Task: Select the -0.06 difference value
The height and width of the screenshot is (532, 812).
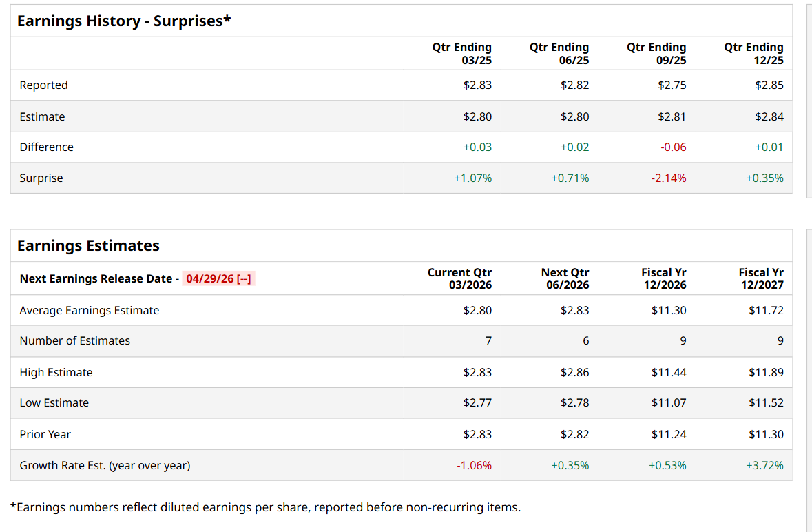Action: click(673, 147)
